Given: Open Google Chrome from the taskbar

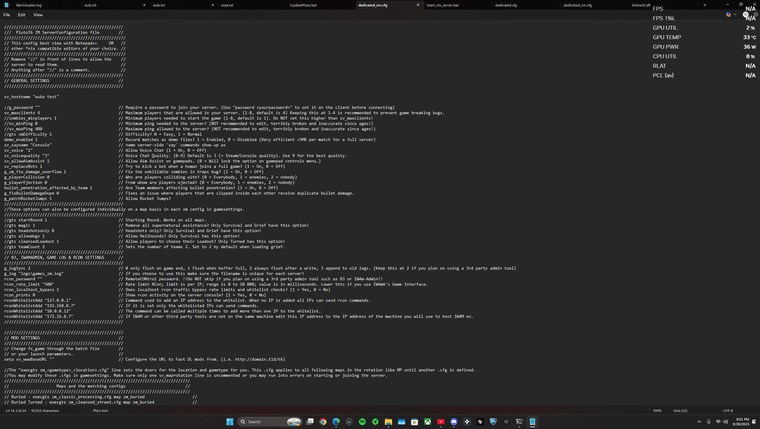Looking at the screenshot, I should (323, 422).
